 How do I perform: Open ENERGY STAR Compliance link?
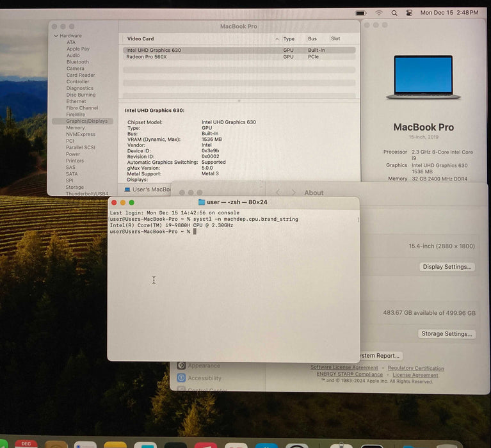tap(350, 374)
